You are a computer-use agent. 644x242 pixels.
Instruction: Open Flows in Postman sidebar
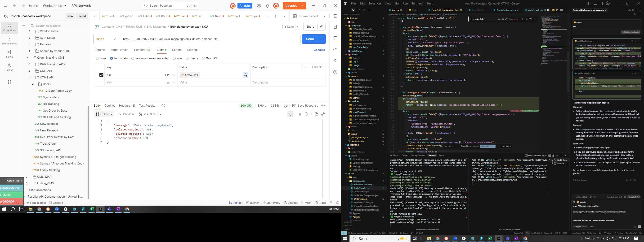[9, 54]
